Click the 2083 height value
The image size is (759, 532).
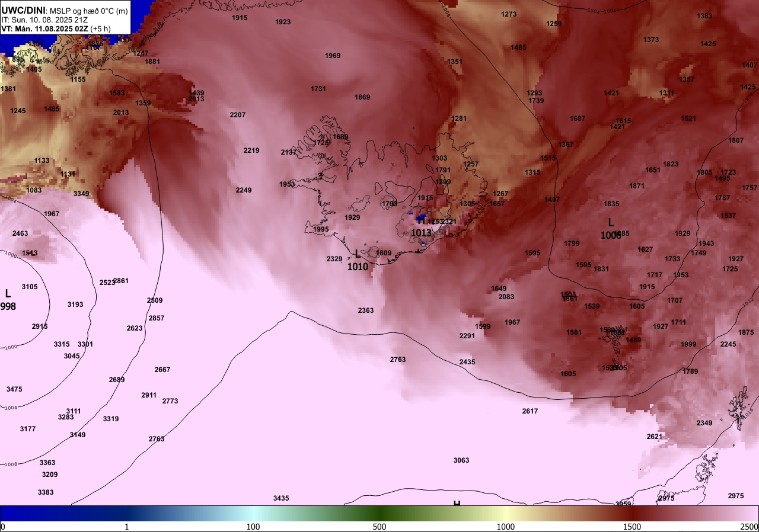(x=506, y=297)
